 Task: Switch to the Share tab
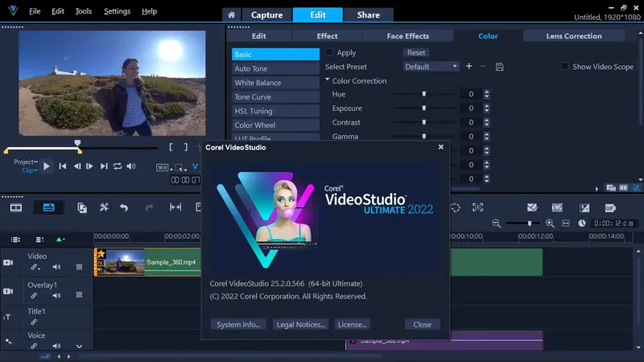[x=369, y=14]
